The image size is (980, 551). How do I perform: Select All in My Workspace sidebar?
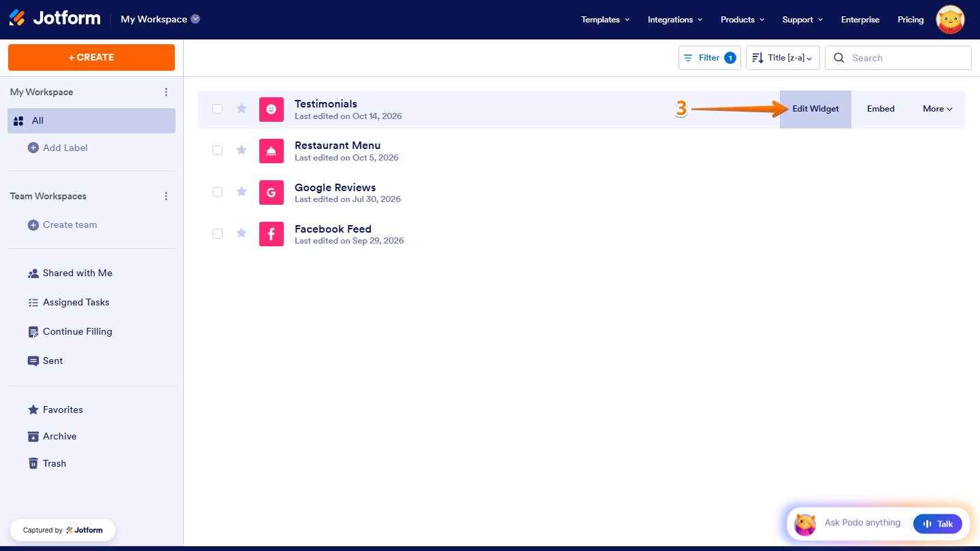tap(92, 120)
